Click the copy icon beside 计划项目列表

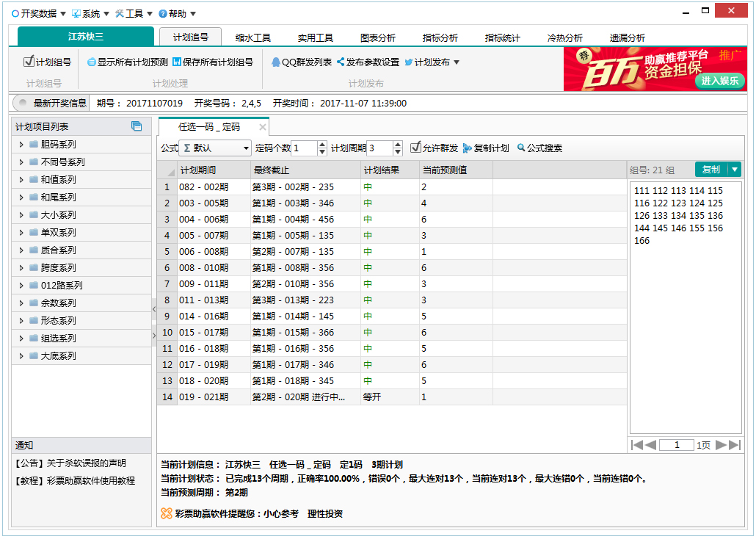[137, 126]
